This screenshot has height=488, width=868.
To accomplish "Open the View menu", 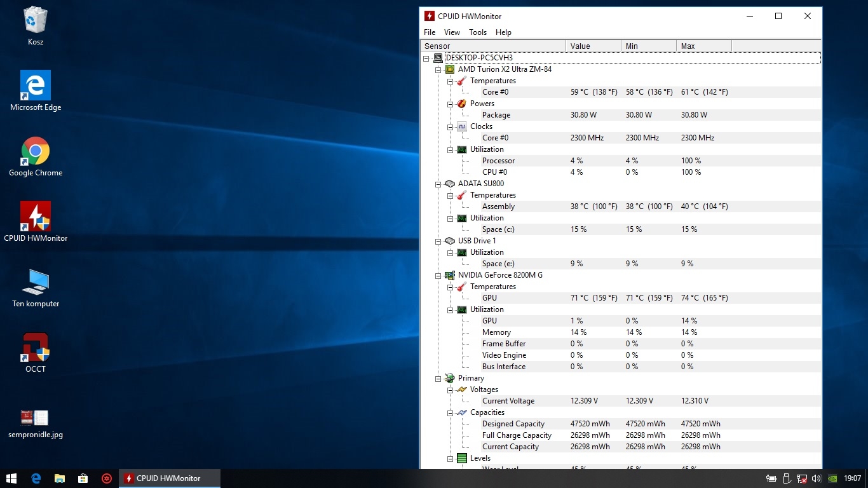I will 452,32.
